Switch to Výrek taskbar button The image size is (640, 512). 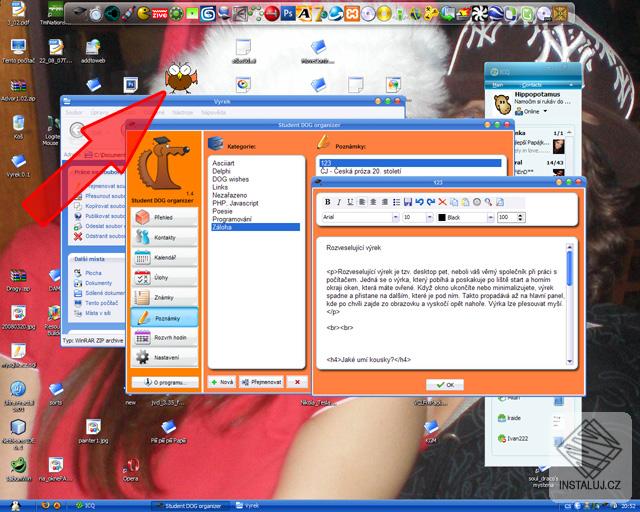click(247, 506)
